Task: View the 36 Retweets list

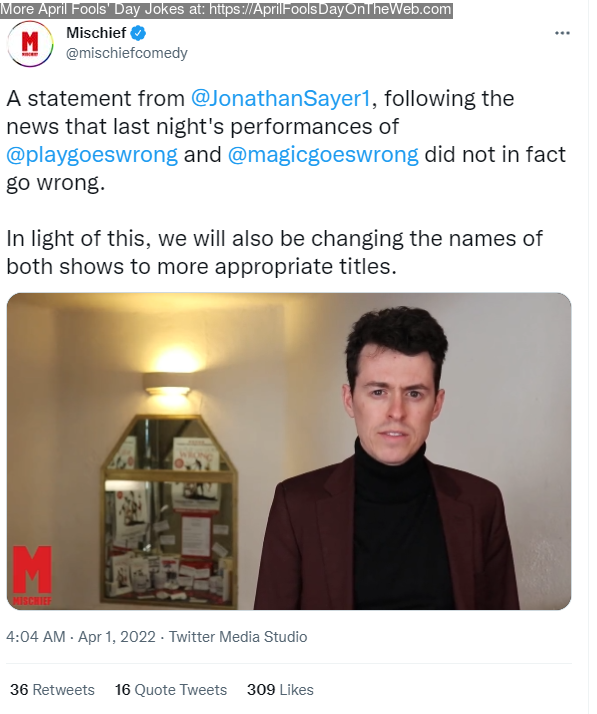Action: [x=52, y=689]
